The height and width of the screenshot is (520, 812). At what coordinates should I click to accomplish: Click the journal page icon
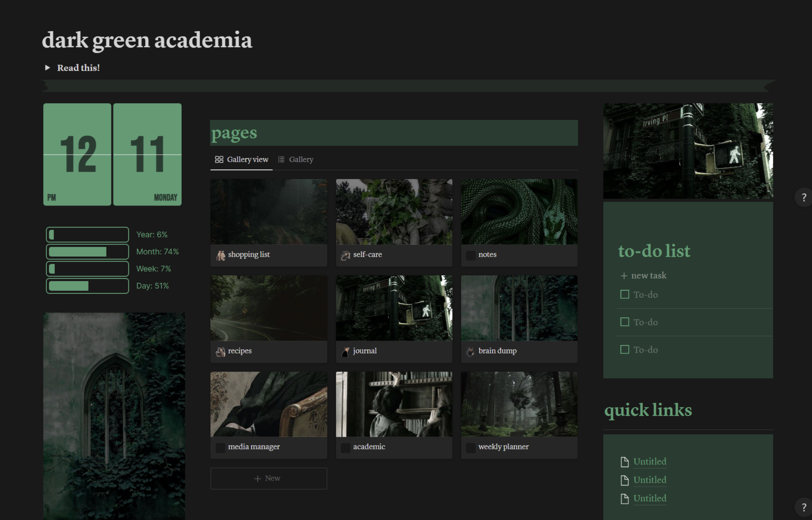(x=346, y=351)
